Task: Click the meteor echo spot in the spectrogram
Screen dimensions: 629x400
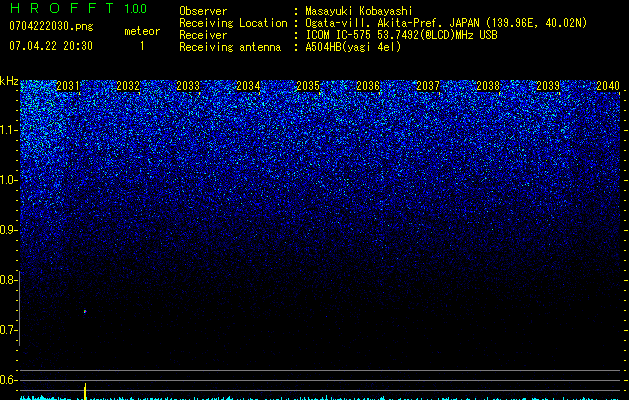Action: click(x=85, y=311)
